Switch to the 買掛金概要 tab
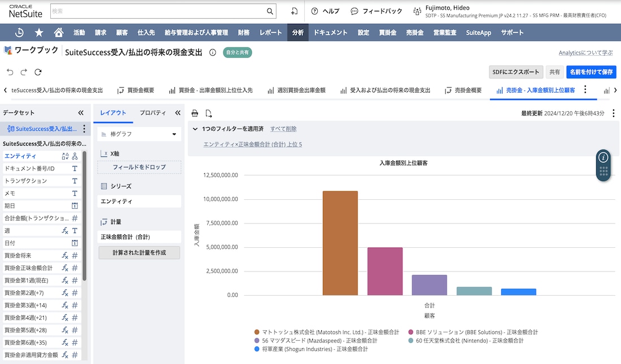621x364 pixels. (136, 90)
